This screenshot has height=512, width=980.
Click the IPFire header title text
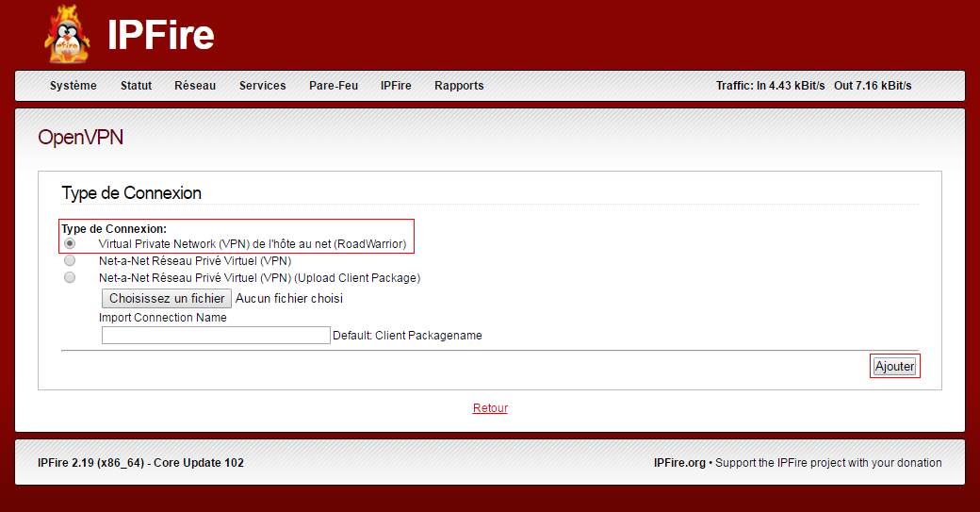coord(160,36)
